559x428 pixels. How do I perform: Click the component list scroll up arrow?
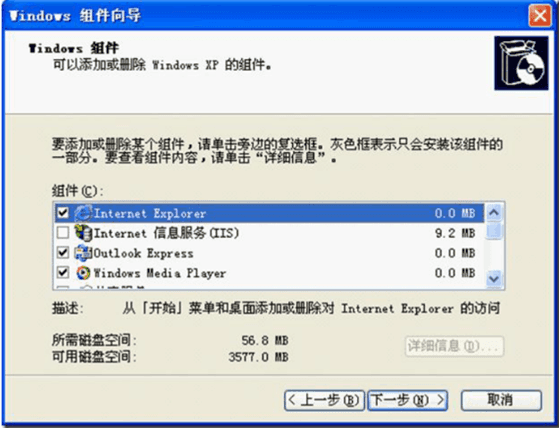click(494, 213)
